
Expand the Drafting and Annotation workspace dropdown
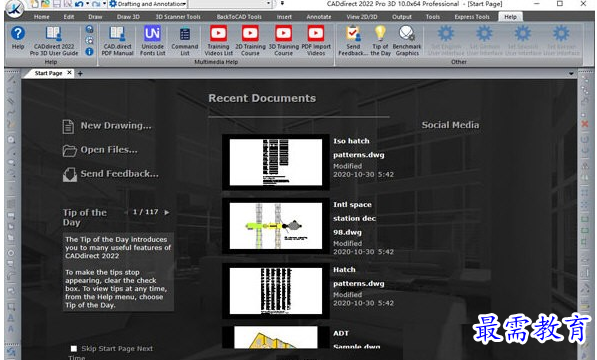tap(184, 4)
